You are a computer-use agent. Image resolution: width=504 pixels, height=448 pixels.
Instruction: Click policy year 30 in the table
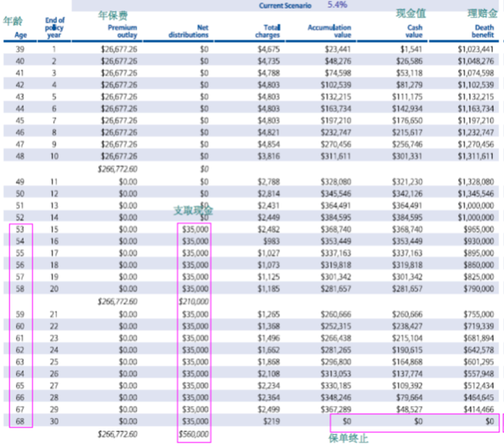pos(54,421)
